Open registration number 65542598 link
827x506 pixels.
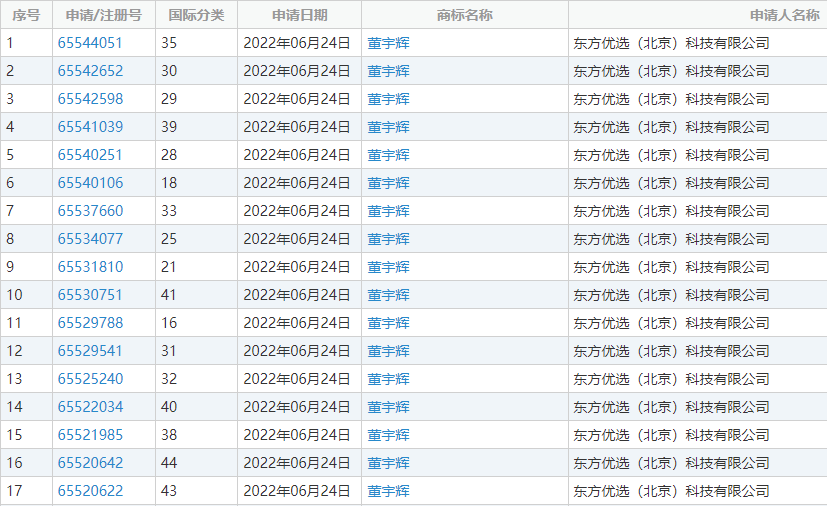(x=90, y=99)
